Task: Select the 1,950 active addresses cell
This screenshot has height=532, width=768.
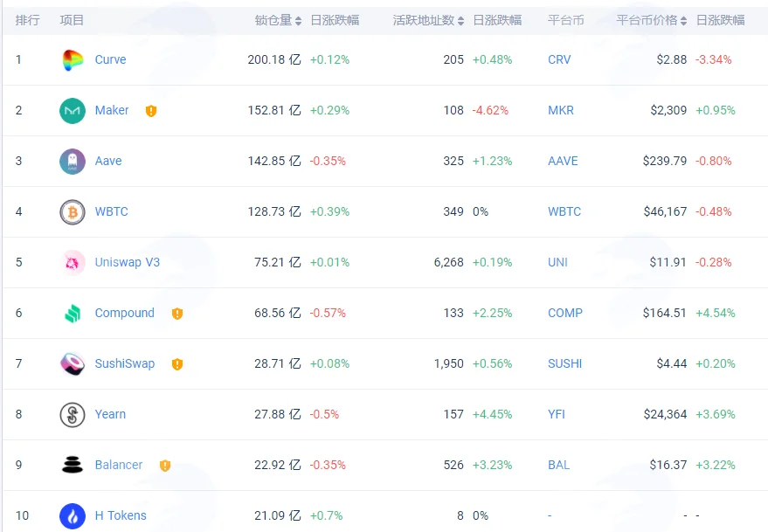Action: pyautogui.click(x=448, y=363)
